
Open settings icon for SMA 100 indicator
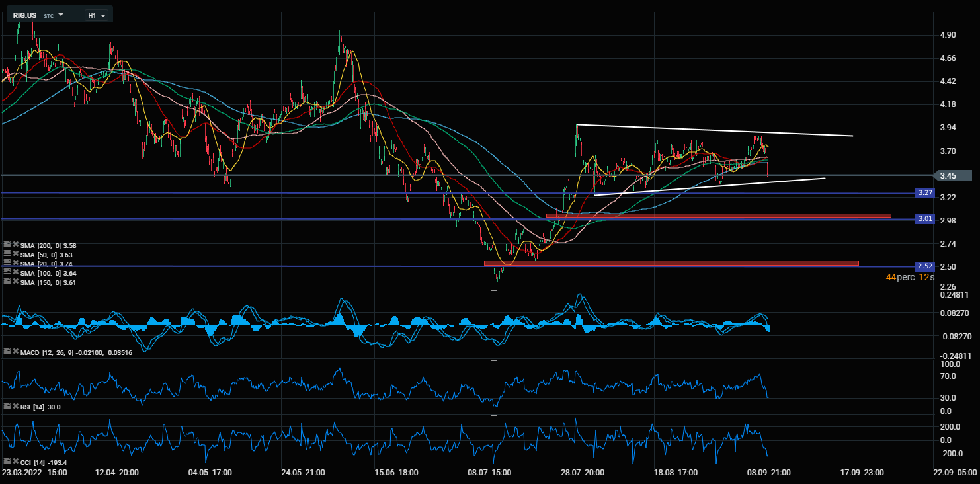tap(7, 272)
